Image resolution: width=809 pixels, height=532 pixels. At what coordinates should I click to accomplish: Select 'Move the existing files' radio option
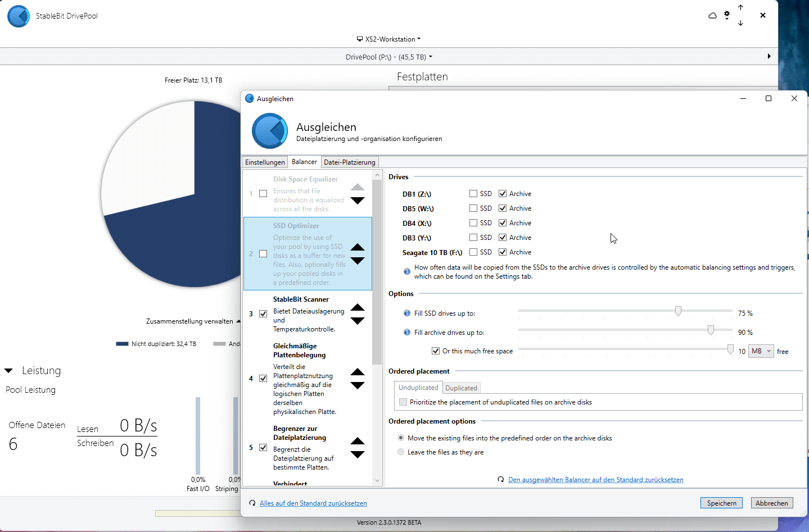(401, 438)
